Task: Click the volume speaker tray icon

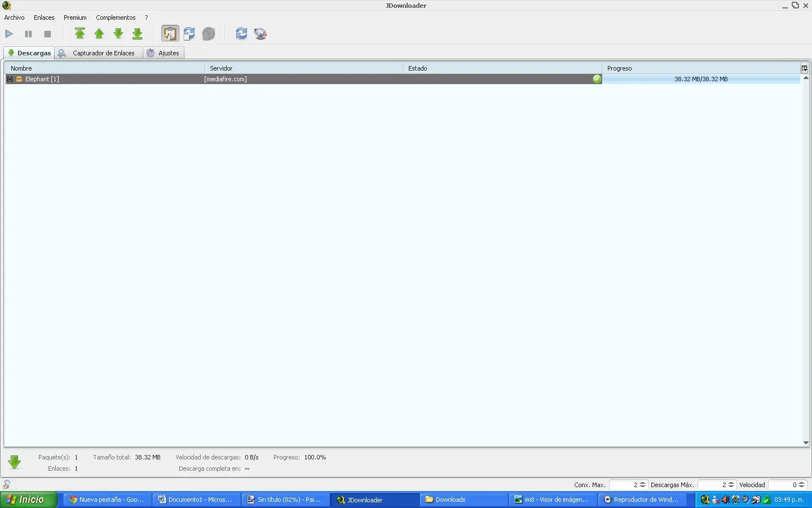Action: (725, 500)
